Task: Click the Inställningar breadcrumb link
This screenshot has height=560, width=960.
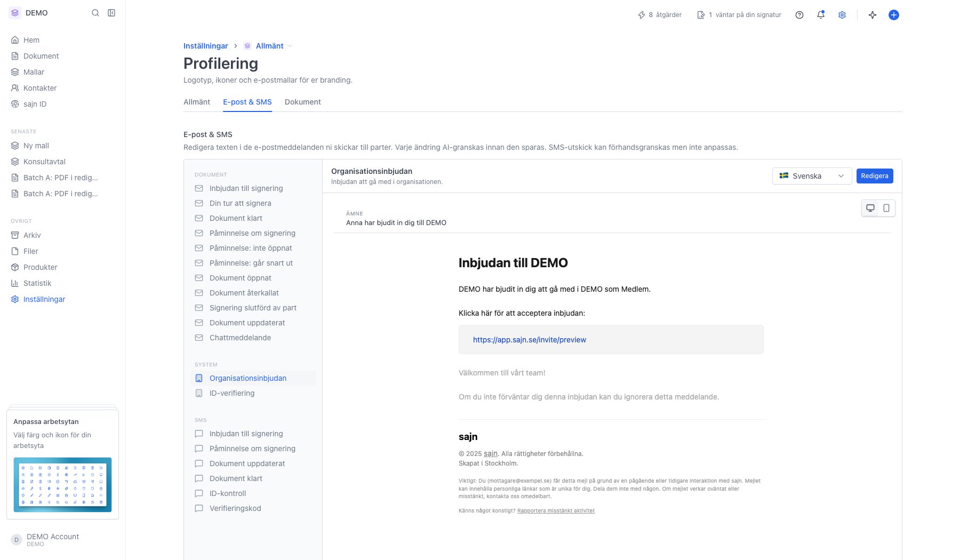Action: (x=205, y=46)
